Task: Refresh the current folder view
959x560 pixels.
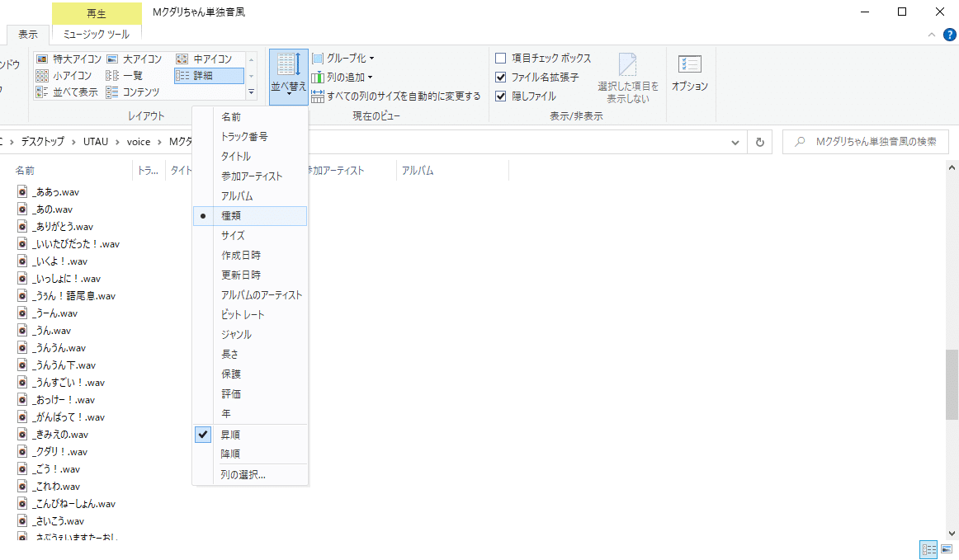Action: coord(759,142)
